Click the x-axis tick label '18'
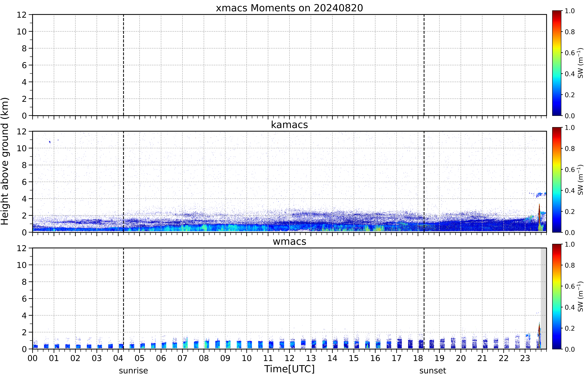Screen dimensions: 588x379 418,358
